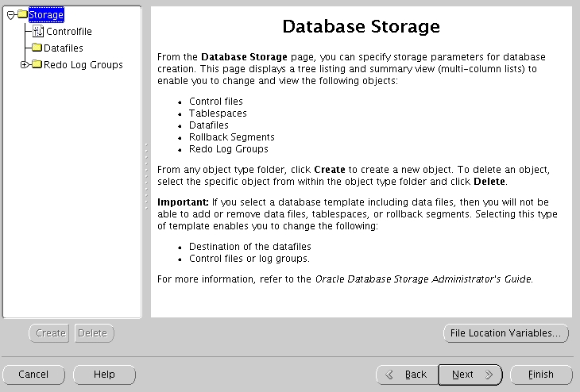Click the Datafiles folder icon
580x392 pixels.
click(x=37, y=48)
